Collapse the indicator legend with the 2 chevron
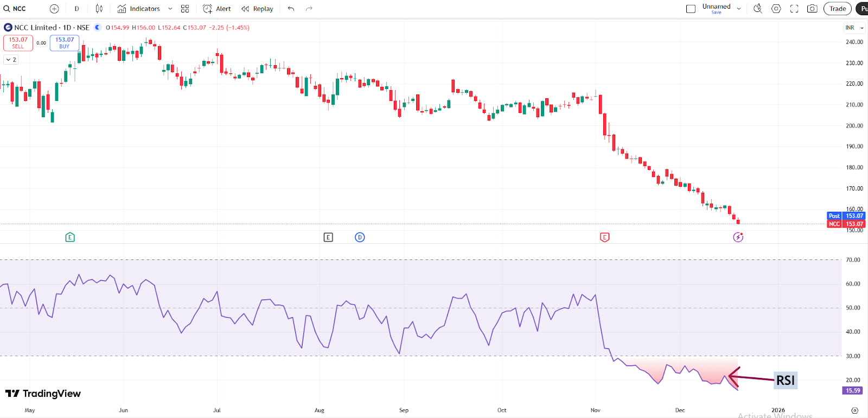Viewport: 868px width, 418px height. [11, 60]
